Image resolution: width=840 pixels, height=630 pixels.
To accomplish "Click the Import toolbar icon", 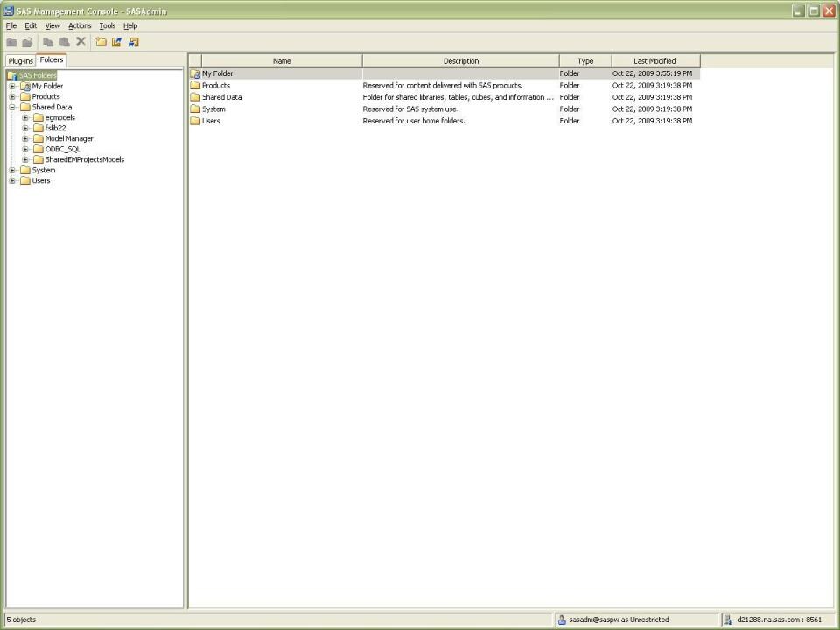I will [x=117, y=41].
